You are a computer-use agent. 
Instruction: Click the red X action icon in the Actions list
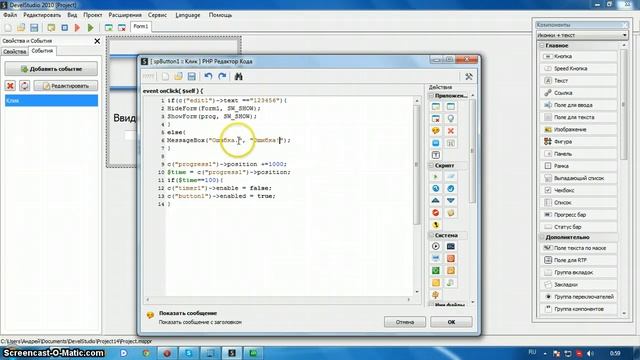coord(451,131)
